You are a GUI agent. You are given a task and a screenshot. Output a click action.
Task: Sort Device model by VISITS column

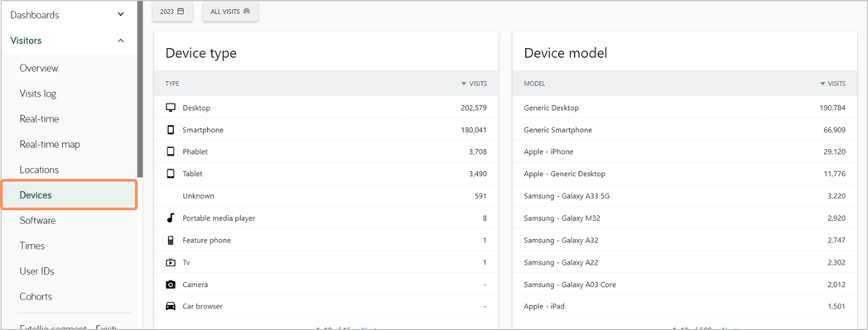pos(832,84)
